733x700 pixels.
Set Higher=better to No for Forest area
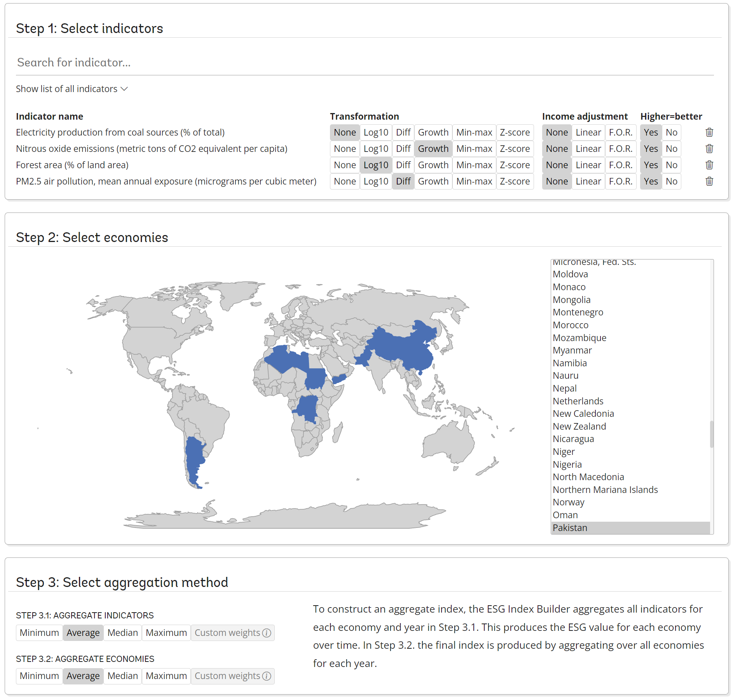(x=671, y=165)
